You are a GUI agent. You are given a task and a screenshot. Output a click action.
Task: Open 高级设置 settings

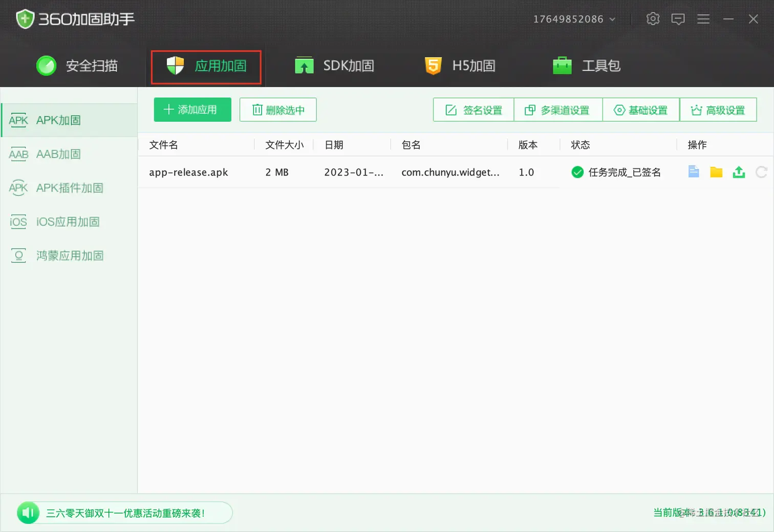718,109
